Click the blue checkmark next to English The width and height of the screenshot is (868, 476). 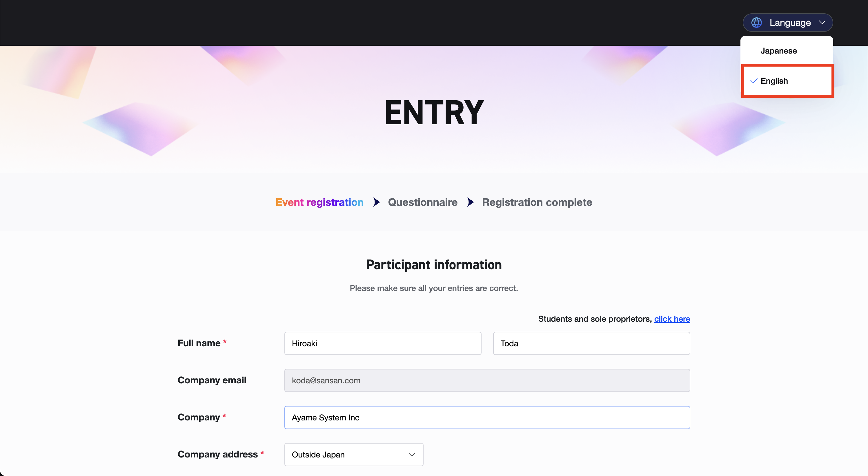click(754, 81)
